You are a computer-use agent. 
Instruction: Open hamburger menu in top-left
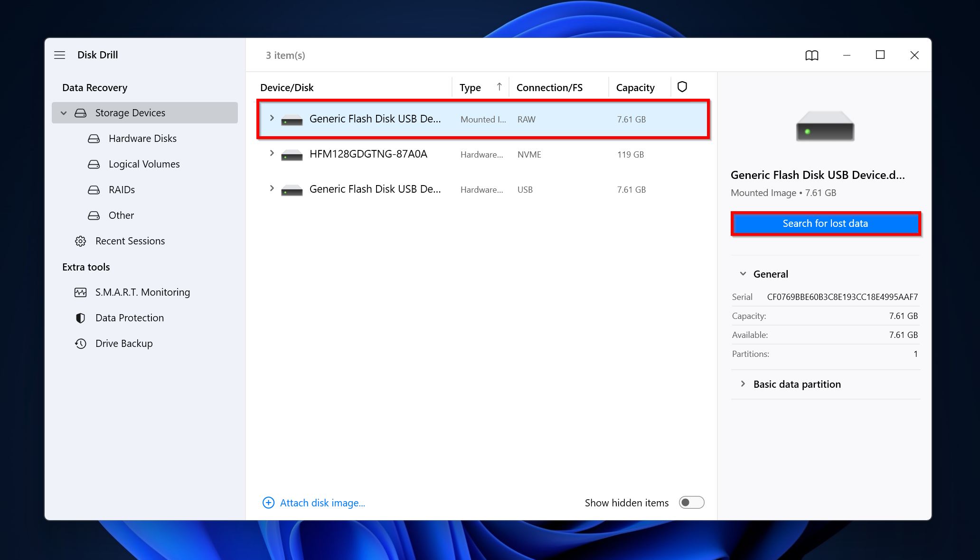pyautogui.click(x=60, y=55)
